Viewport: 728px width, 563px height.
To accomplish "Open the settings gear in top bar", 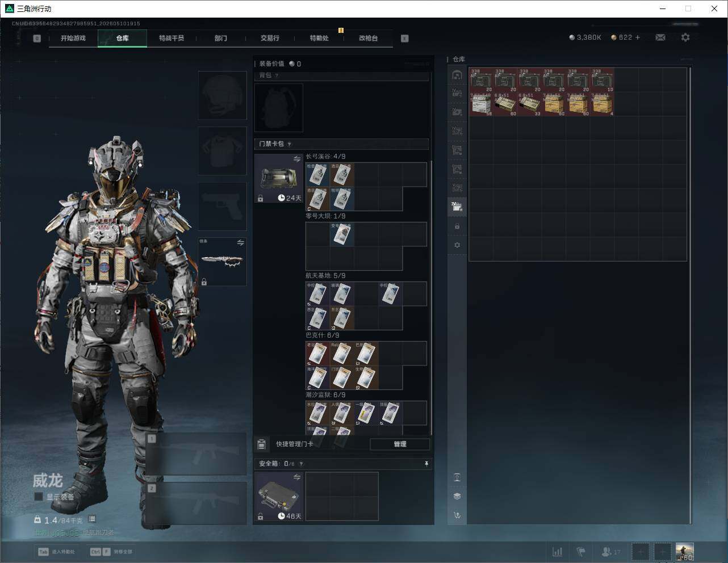I will coord(685,37).
